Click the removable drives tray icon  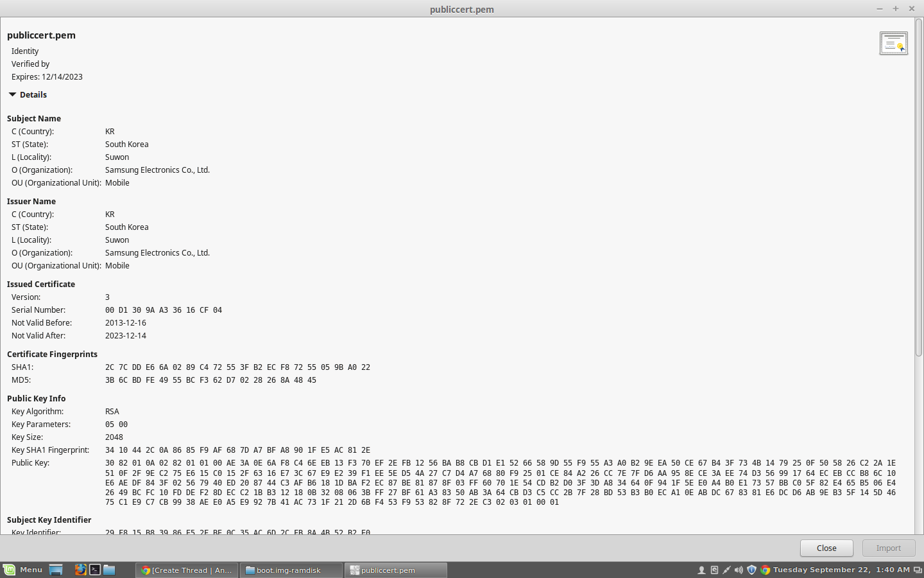(x=714, y=570)
